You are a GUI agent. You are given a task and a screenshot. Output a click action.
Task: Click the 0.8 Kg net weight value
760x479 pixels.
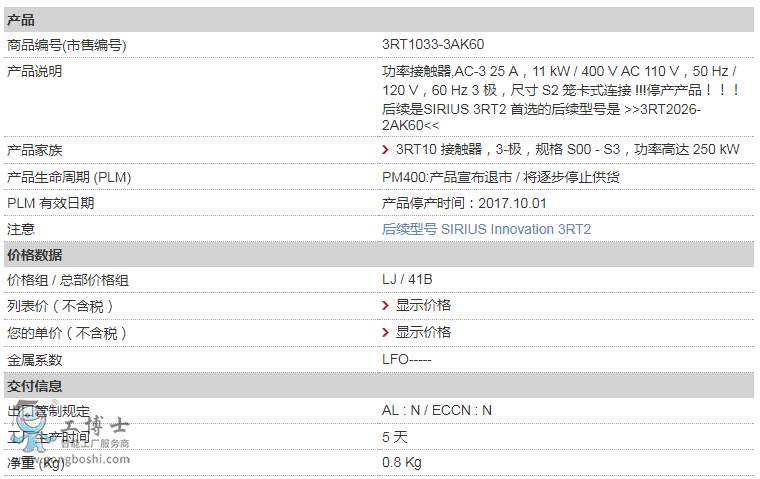tap(401, 462)
